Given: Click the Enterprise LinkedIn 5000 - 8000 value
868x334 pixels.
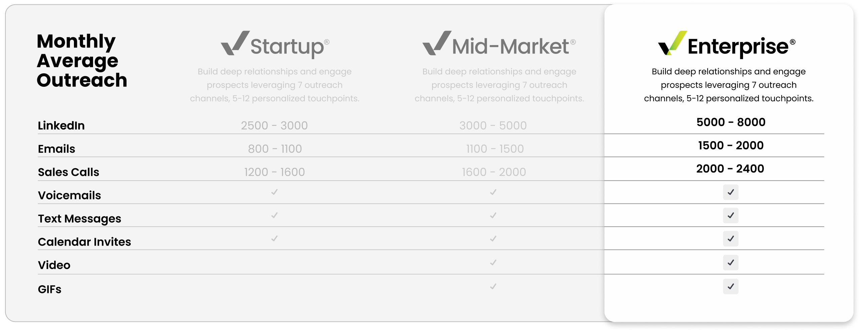Looking at the screenshot, I should coord(731,122).
